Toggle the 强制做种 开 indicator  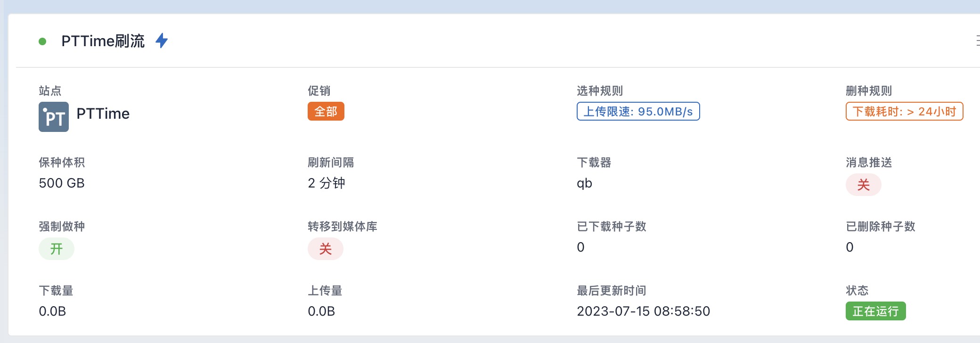(x=57, y=249)
